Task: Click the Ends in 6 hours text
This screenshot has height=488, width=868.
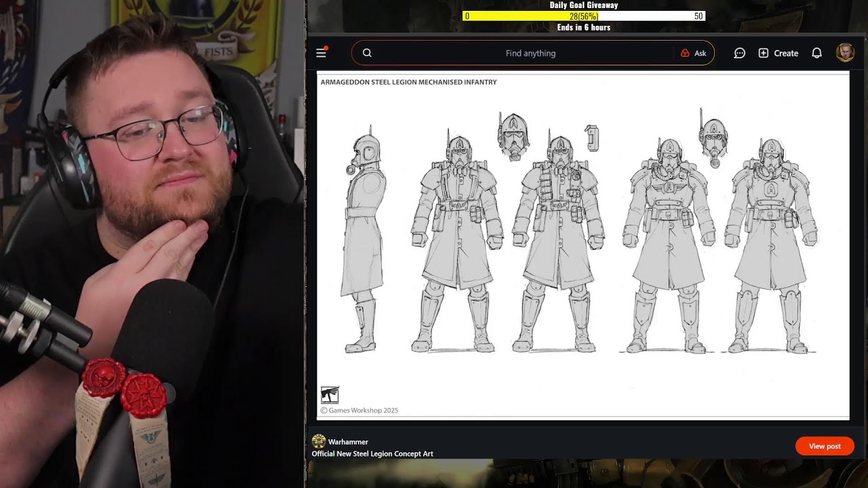Action: pos(584,28)
